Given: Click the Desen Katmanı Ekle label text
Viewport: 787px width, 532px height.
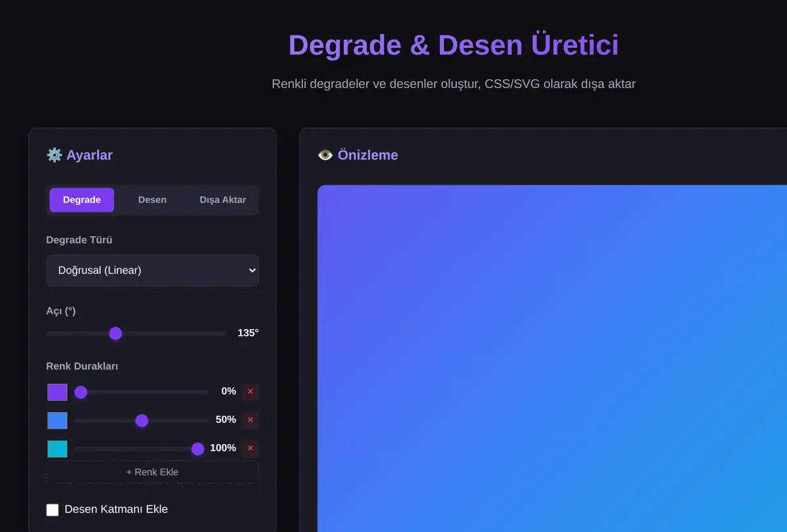Looking at the screenshot, I should [116, 509].
